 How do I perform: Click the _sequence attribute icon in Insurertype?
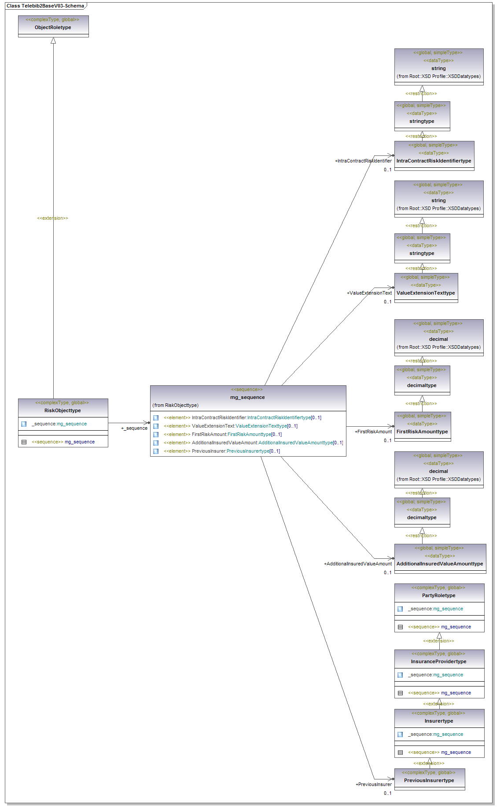pos(400,734)
